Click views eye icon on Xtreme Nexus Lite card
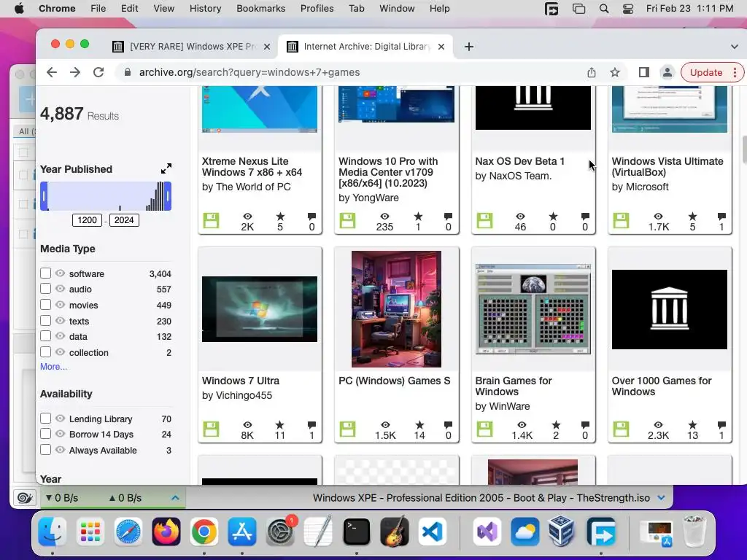 [248, 216]
